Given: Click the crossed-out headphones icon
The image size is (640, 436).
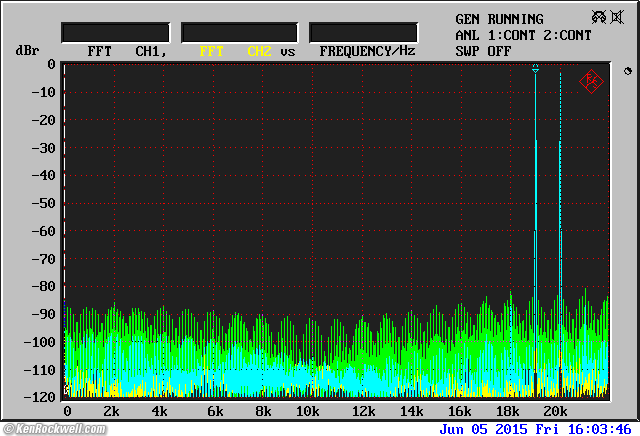Looking at the screenshot, I should 599,17.
